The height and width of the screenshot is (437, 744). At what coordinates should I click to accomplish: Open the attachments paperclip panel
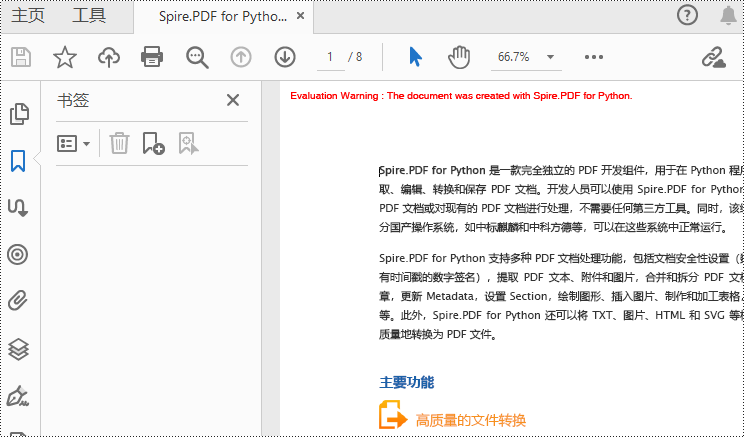tap(18, 301)
